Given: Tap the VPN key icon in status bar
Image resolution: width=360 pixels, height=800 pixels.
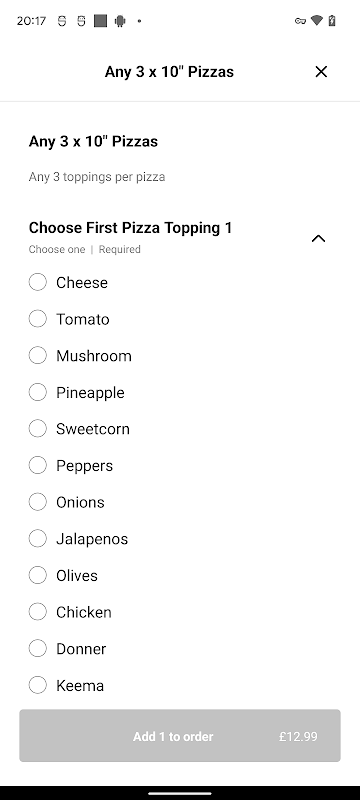Looking at the screenshot, I should click(x=300, y=21).
